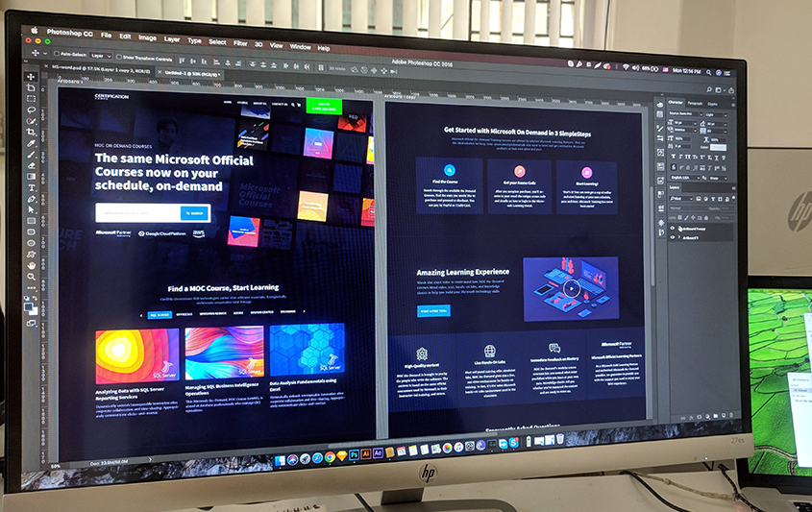Open Photoshop from the Dock

354,451
